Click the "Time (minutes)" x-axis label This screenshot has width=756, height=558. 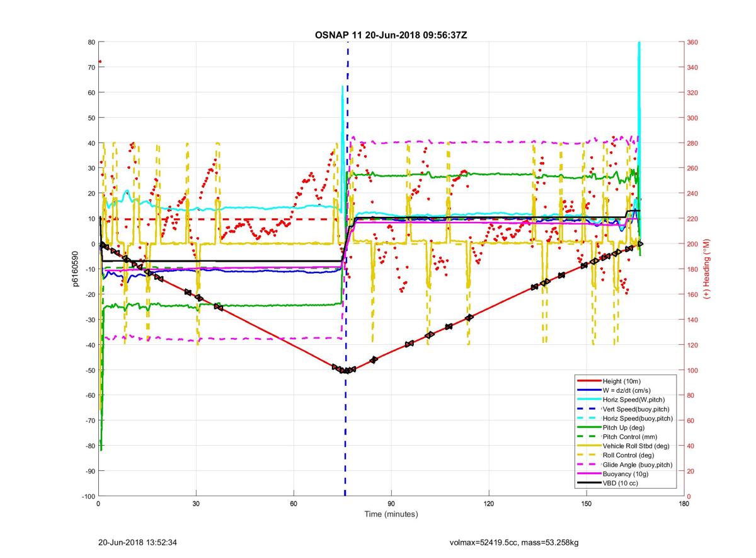pos(391,514)
